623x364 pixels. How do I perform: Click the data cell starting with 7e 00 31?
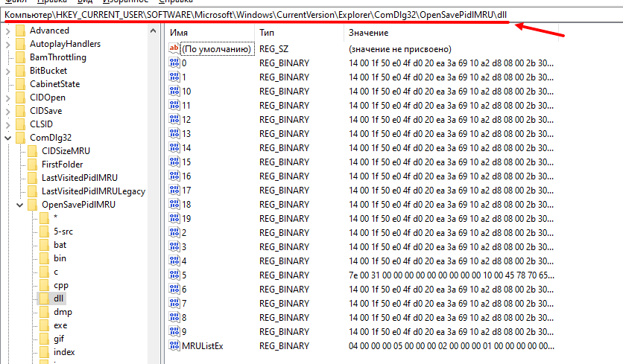(x=452, y=275)
